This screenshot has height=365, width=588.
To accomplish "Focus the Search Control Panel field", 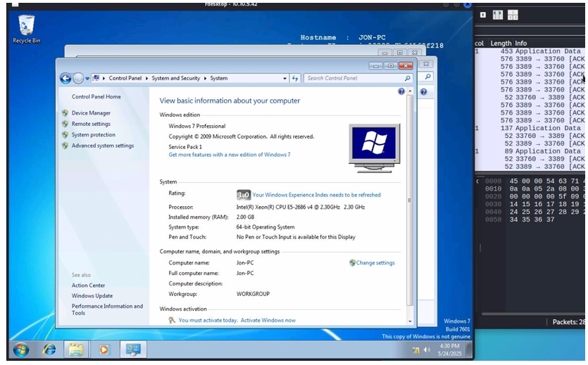I will coord(354,78).
